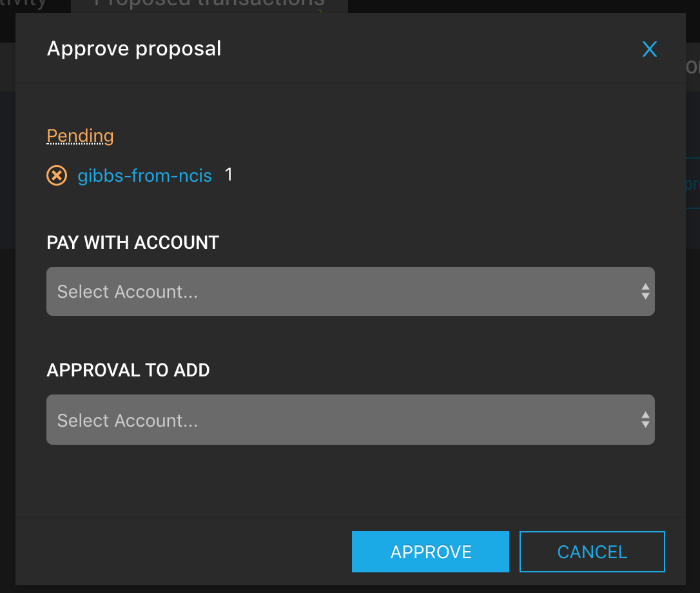The image size is (700, 593).
Task: Click the orange pending status icon
Action: 57,175
